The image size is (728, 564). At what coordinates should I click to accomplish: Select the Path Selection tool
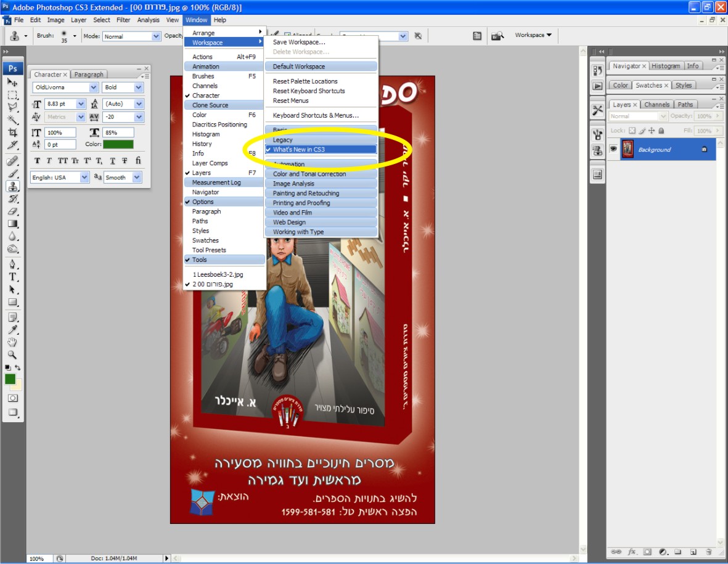pos(12,290)
